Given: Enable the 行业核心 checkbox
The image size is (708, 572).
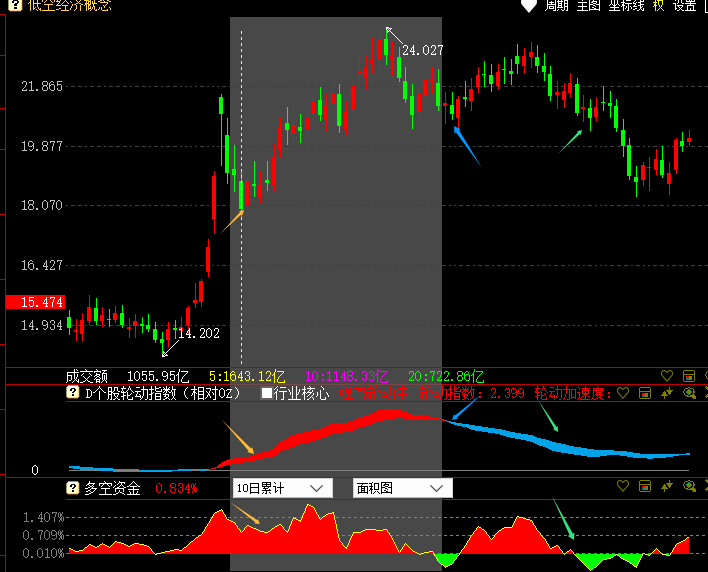Looking at the screenshot, I should tap(267, 393).
